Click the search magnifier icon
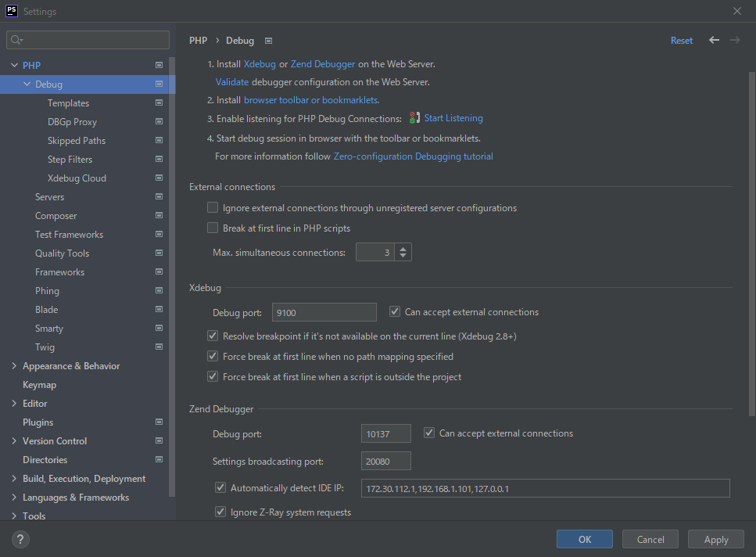Screen dimensions: 756x557 coord(17,40)
